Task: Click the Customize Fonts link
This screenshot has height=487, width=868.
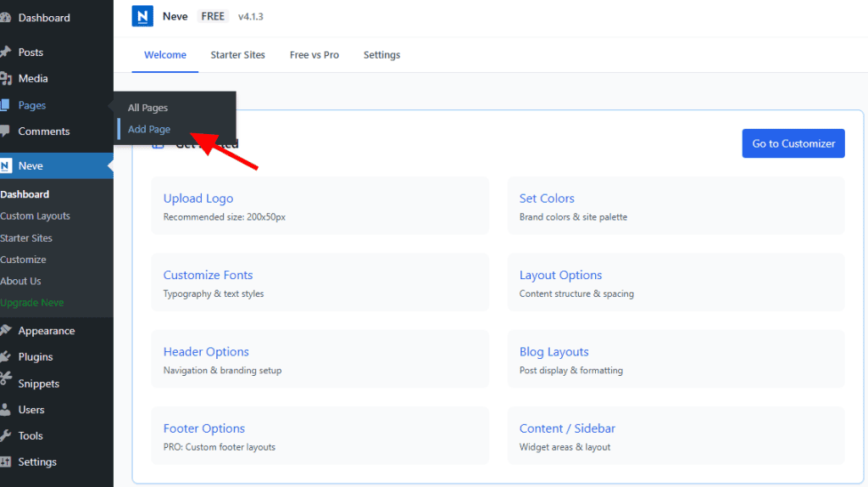Action: [x=208, y=275]
